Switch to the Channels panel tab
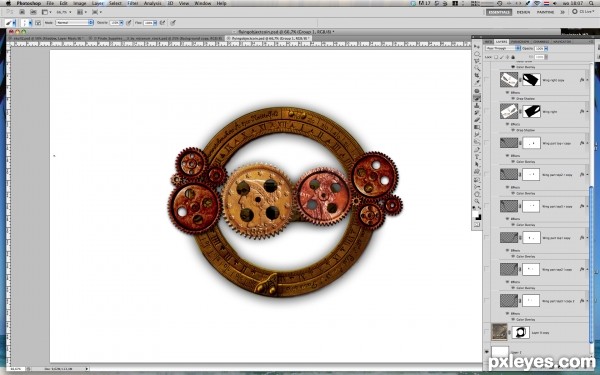Image resolution: width=600 pixels, height=375 pixels. [541, 41]
